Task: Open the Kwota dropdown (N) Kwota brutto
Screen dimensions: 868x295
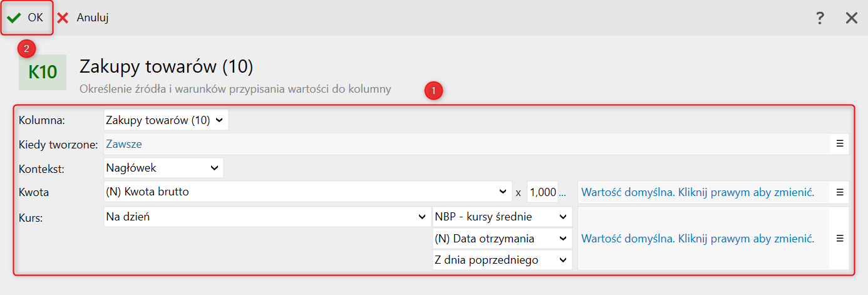Action: coord(307,192)
